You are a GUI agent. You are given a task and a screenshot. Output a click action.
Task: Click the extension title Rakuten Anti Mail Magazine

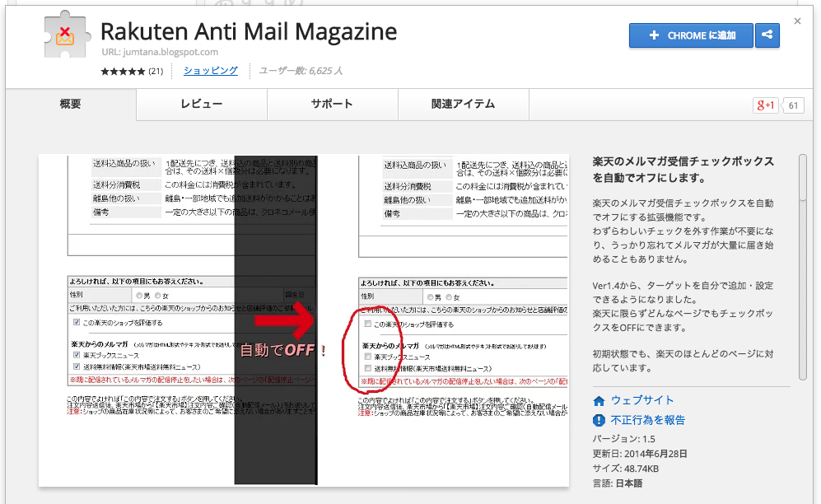point(249,31)
